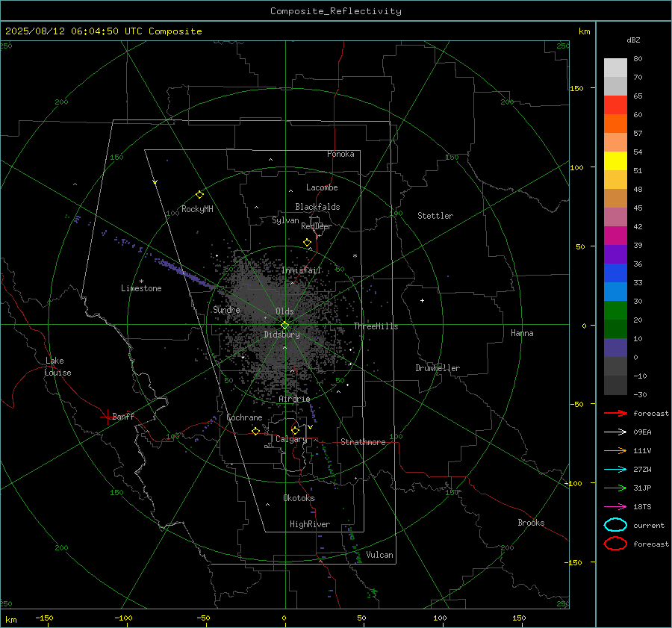
Task: Click the yellow diamond marker below RedDeer
Action: pyautogui.click(x=307, y=243)
